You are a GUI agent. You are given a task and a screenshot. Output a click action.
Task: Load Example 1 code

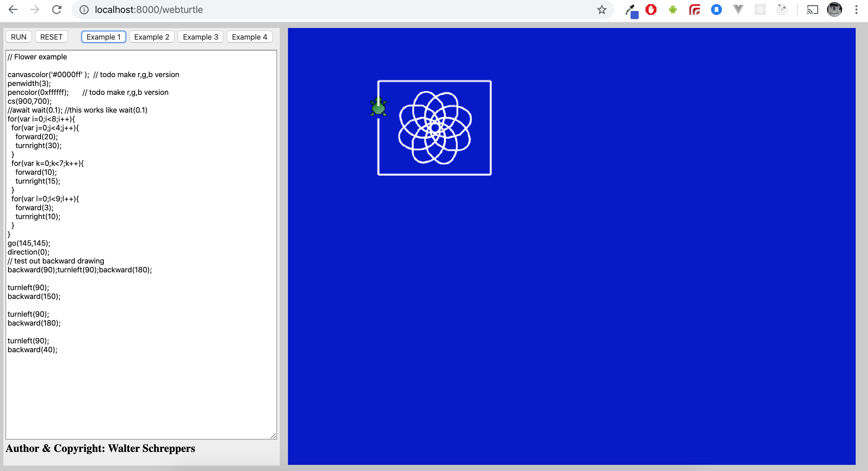[x=104, y=37]
